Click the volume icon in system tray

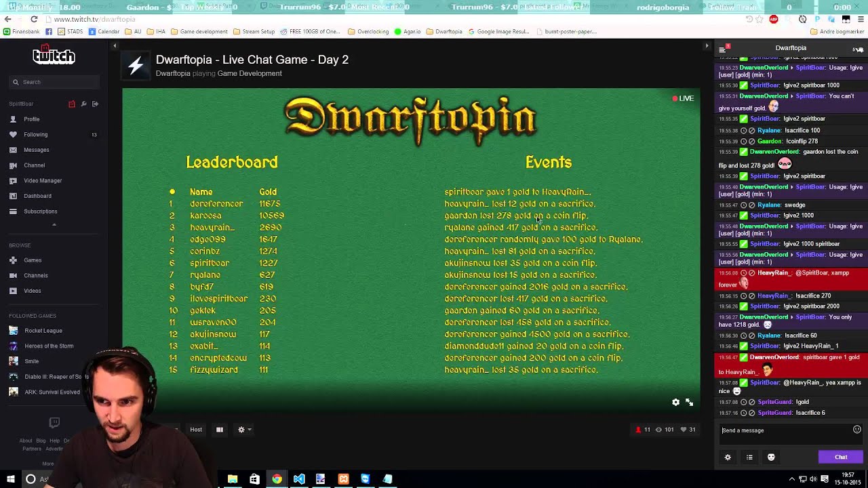tap(814, 479)
